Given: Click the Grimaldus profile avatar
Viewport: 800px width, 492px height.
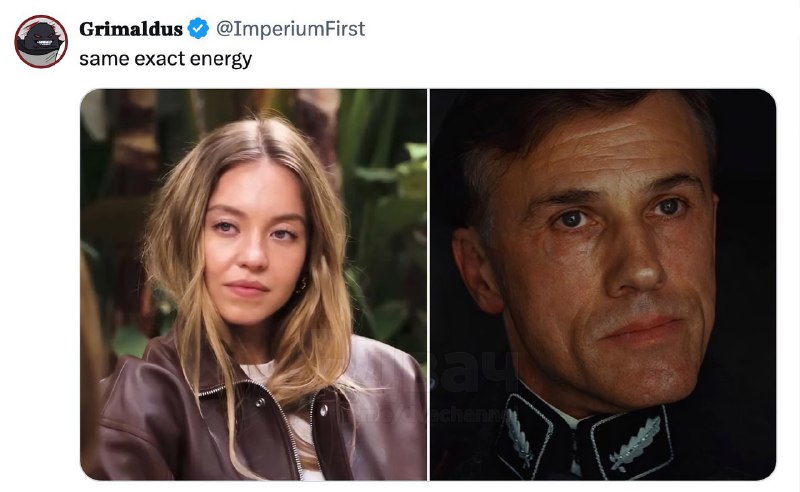Looking at the screenshot, I should pyautogui.click(x=41, y=42).
